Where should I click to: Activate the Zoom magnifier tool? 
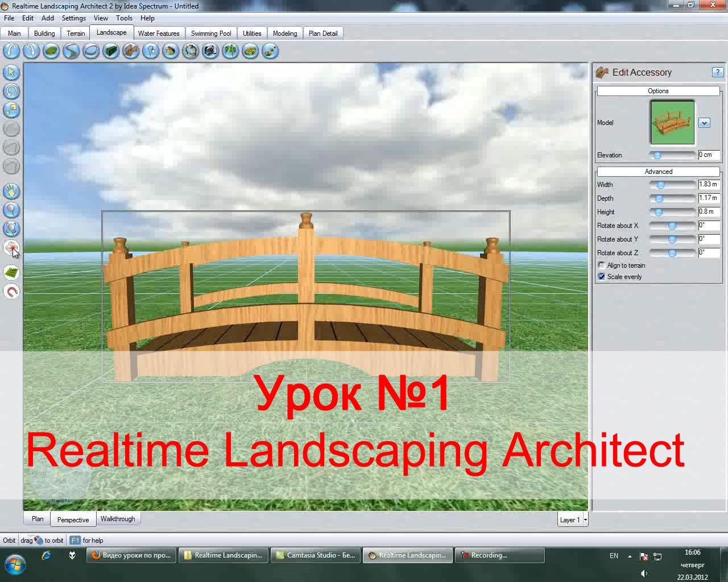pos(11,210)
